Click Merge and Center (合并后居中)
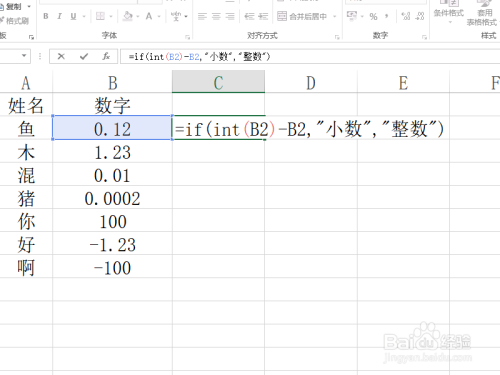The width and height of the screenshot is (500, 375). click(x=302, y=16)
